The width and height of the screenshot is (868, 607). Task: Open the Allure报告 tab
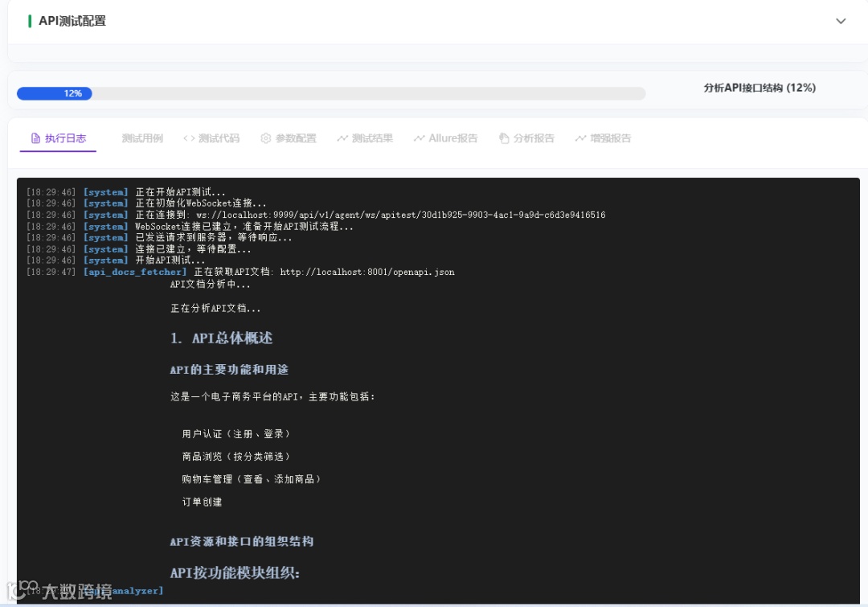[445, 138]
